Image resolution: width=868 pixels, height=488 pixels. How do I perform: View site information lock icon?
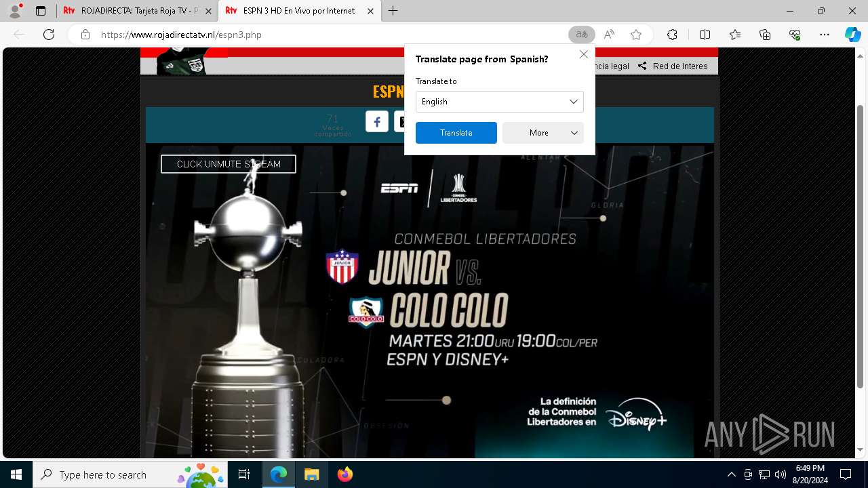pos(85,35)
